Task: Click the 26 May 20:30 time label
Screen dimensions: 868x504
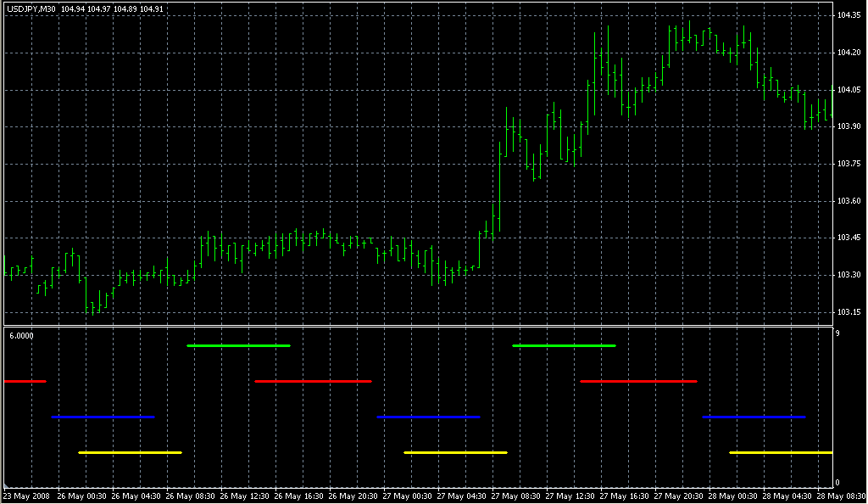Action: pos(353,496)
